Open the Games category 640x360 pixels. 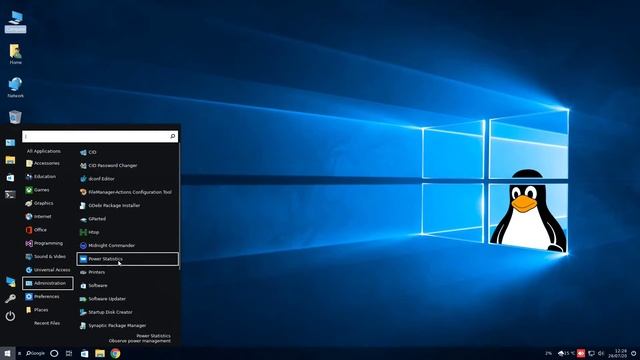pyautogui.click(x=38, y=190)
